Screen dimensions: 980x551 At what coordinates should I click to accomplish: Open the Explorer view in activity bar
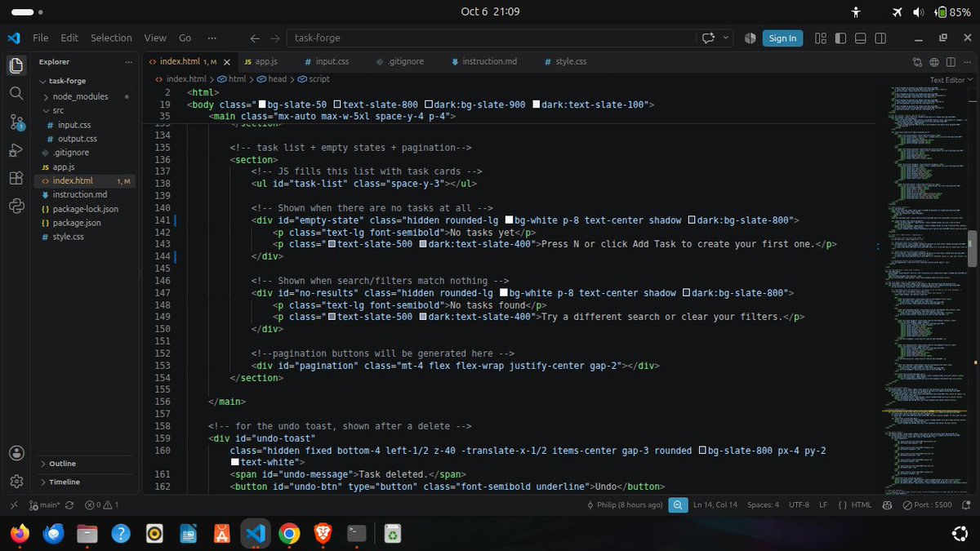pos(16,65)
